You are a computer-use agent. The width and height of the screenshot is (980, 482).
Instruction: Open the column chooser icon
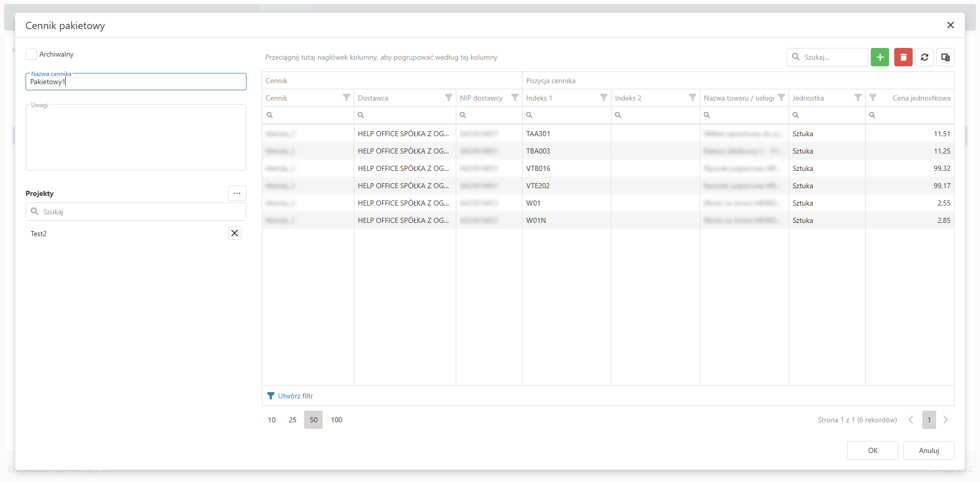(x=945, y=57)
